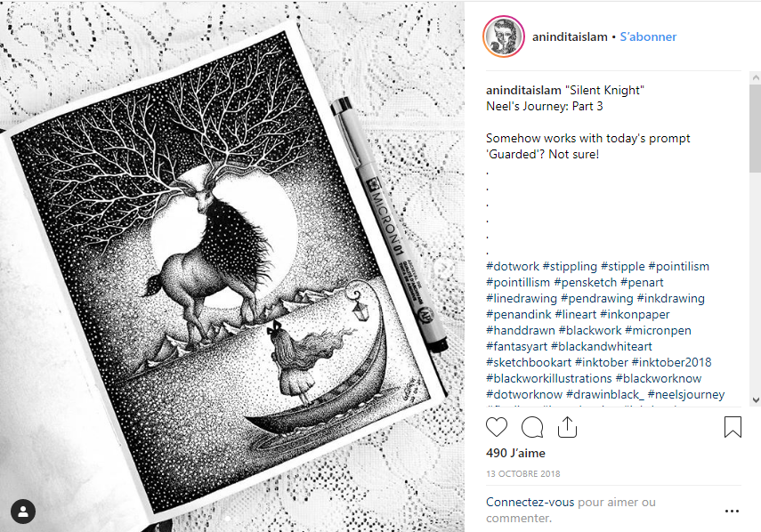Screen dimensions: 761x532
Task: Open the #neelsjourney hashtag
Action: [685, 394]
